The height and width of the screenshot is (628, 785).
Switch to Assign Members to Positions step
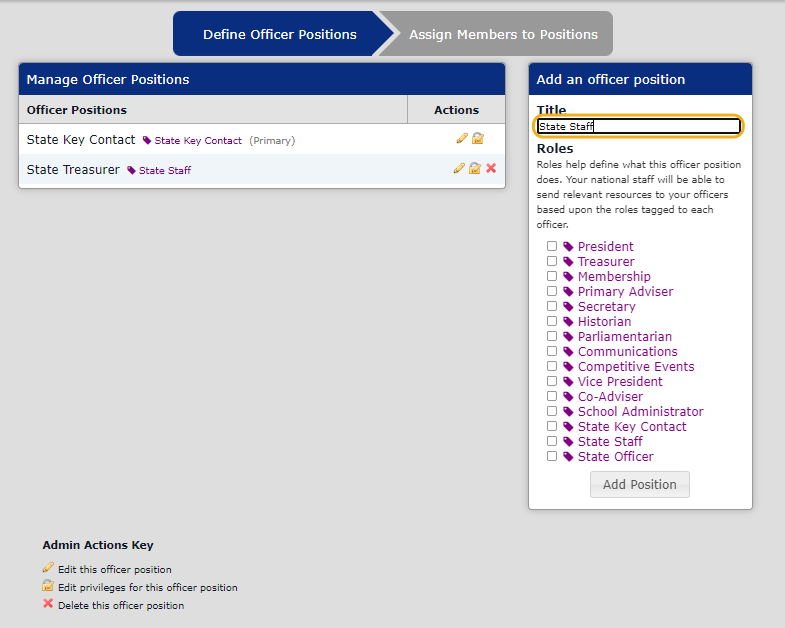pyautogui.click(x=503, y=34)
